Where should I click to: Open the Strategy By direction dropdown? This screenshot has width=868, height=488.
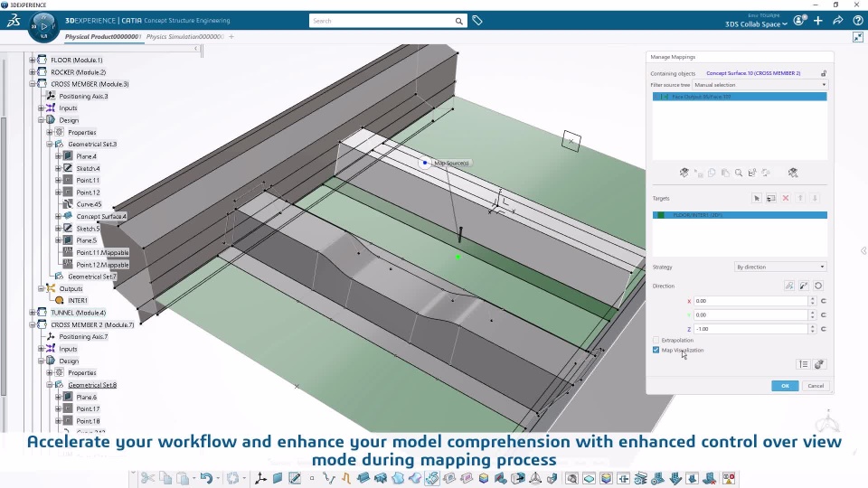pyautogui.click(x=780, y=267)
